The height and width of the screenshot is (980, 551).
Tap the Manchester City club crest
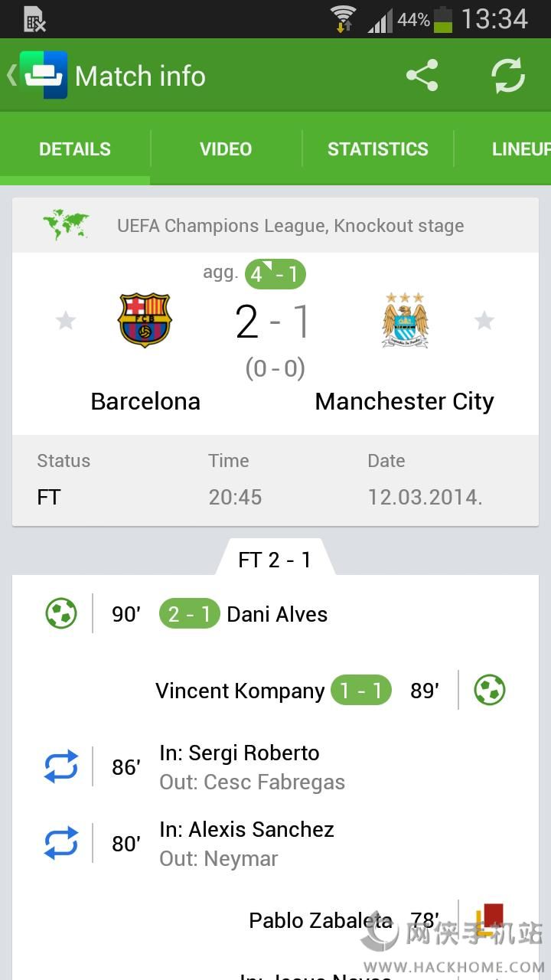405,320
